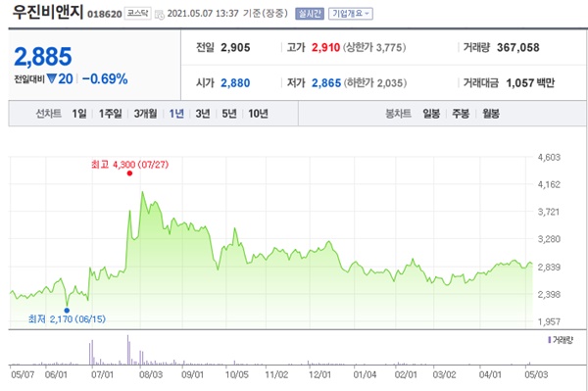This screenshot has height=391, width=588.
Task: Click the 05/03 date axis label
Action: pos(536,374)
